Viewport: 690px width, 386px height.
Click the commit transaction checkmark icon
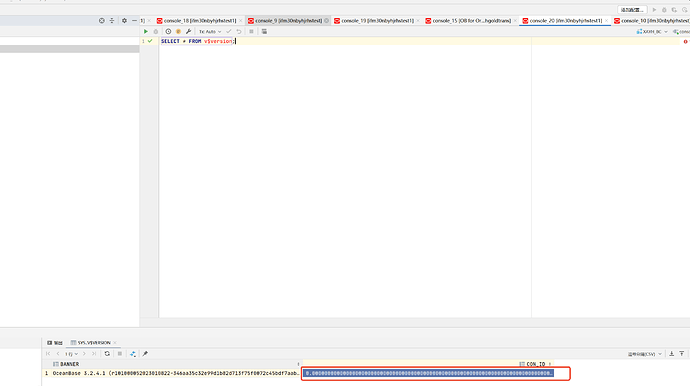tap(228, 32)
